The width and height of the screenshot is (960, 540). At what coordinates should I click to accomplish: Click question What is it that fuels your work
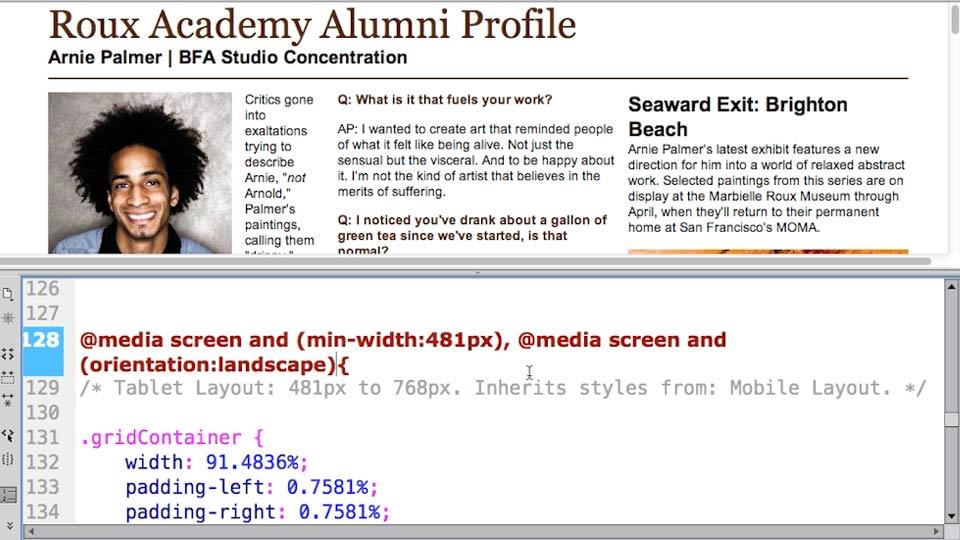444,100
